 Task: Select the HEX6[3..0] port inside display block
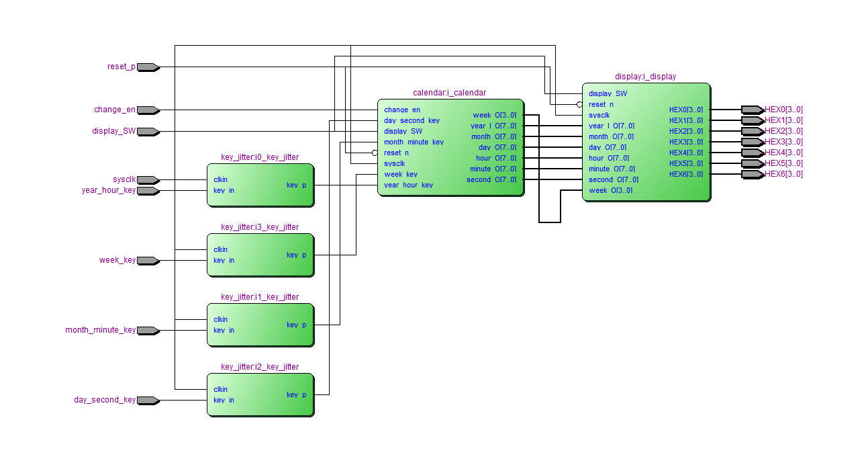(x=686, y=174)
